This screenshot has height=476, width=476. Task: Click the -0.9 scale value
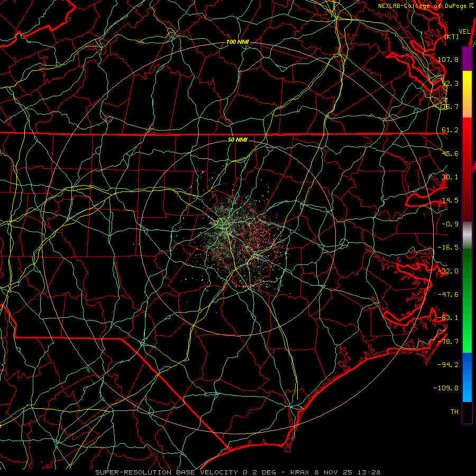pos(450,224)
